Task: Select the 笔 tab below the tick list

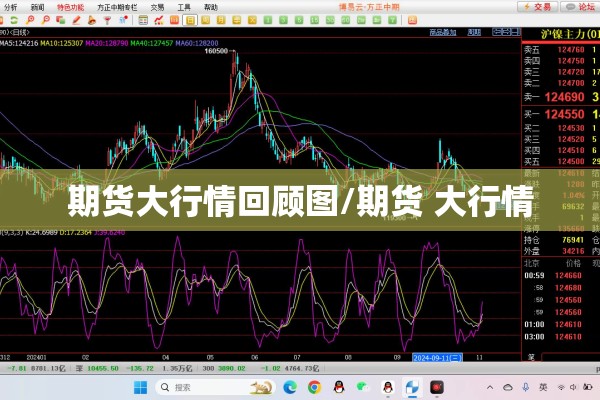Action: pos(532,357)
